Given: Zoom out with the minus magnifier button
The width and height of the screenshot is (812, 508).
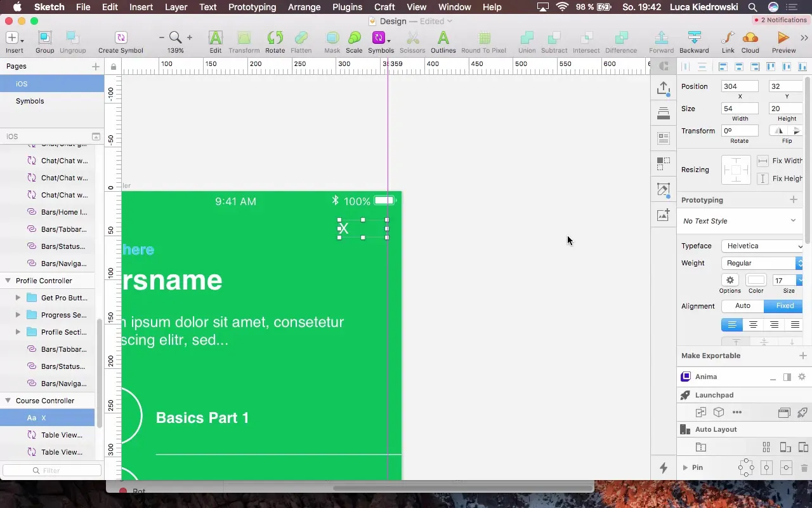Looking at the screenshot, I should point(162,38).
